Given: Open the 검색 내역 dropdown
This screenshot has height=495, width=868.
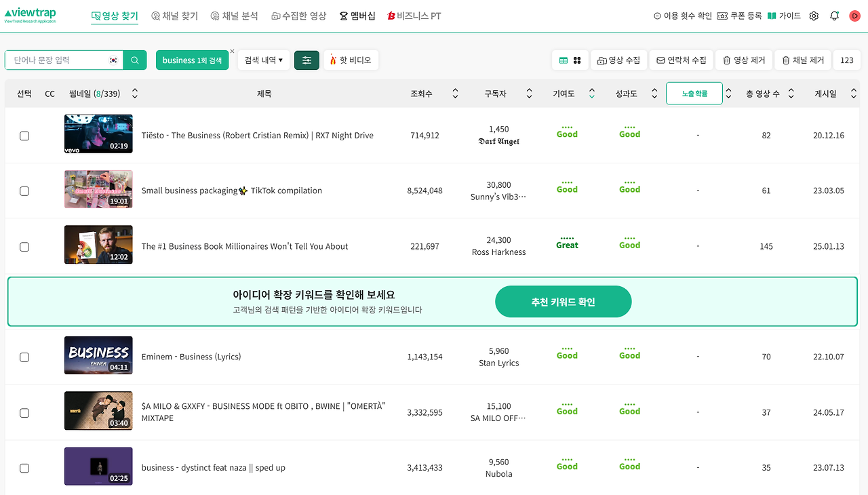Looking at the screenshot, I should click(264, 60).
